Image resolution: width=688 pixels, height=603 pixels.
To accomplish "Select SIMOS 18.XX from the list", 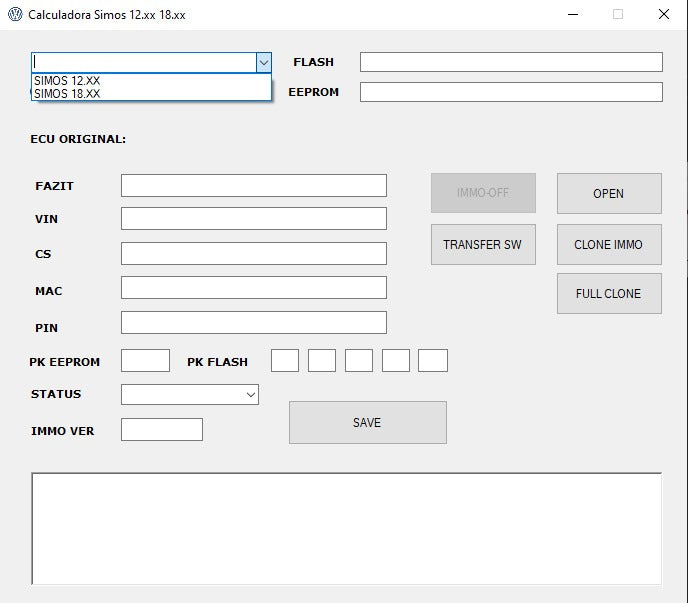I will point(151,93).
